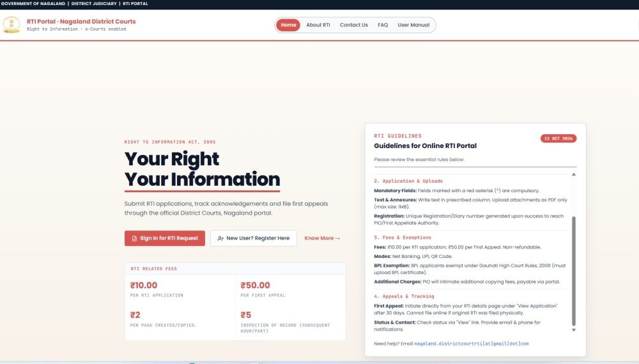Follow the Know More link

(322, 238)
